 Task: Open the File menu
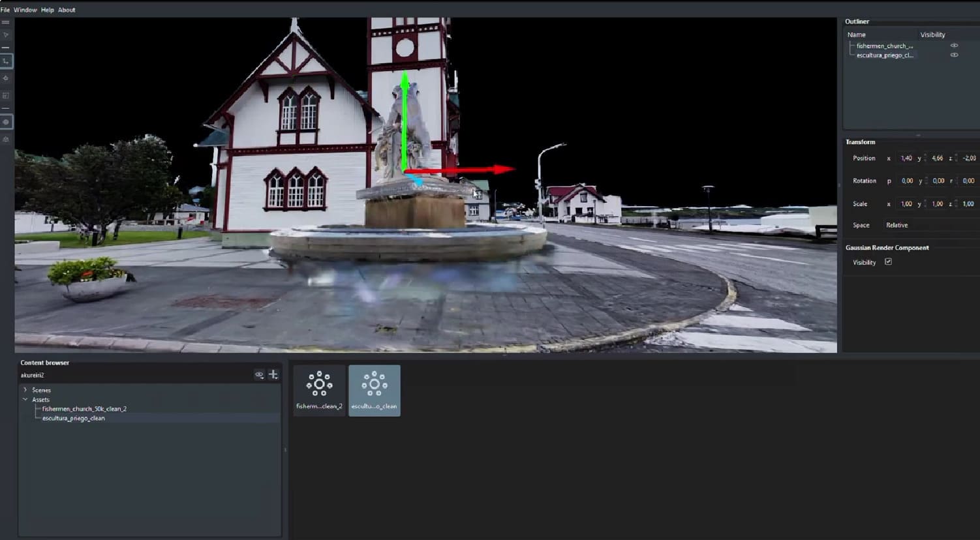click(x=5, y=10)
